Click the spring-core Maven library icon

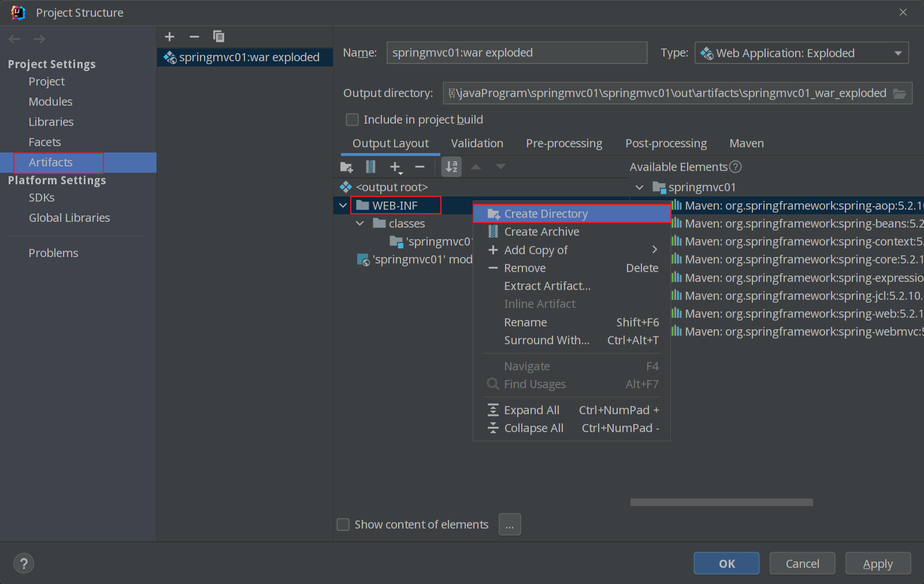click(x=676, y=259)
